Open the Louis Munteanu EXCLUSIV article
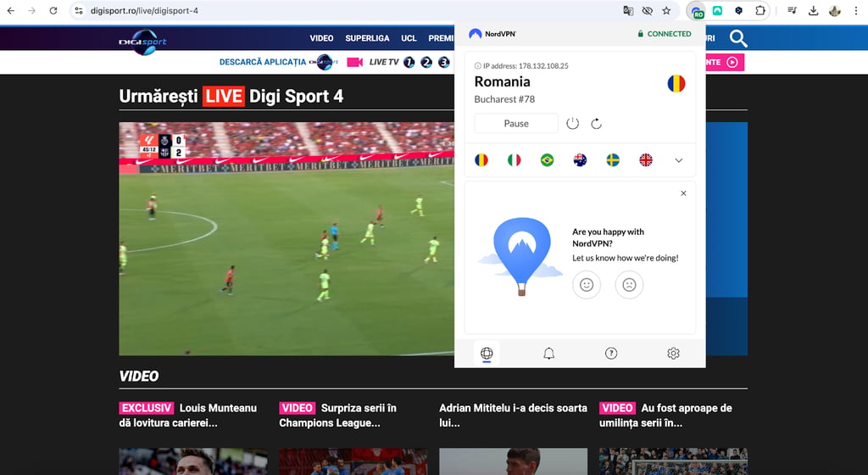This screenshot has height=475, width=868. (x=188, y=416)
